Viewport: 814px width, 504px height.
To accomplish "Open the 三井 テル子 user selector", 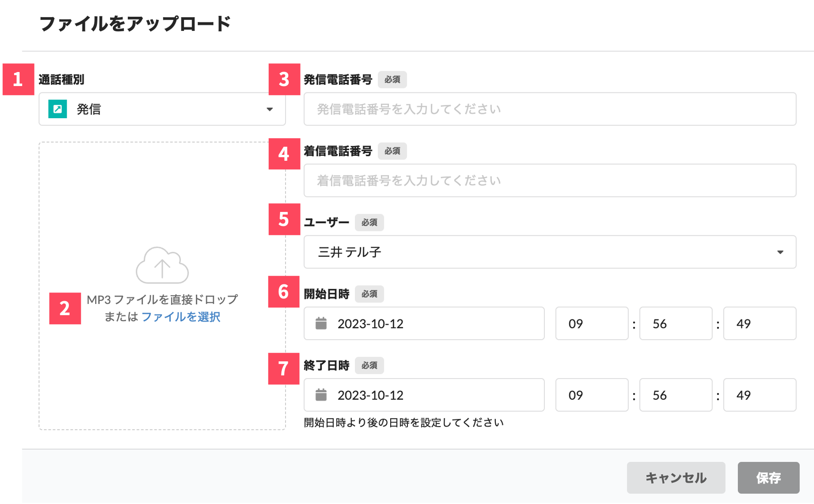I will (550, 252).
